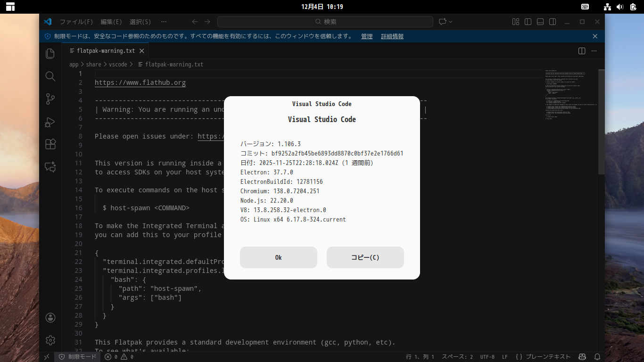The height and width of the screenshot is (362, 644).
Task: Open the date and time 12月4日 10:19
Action: [322, 7]
